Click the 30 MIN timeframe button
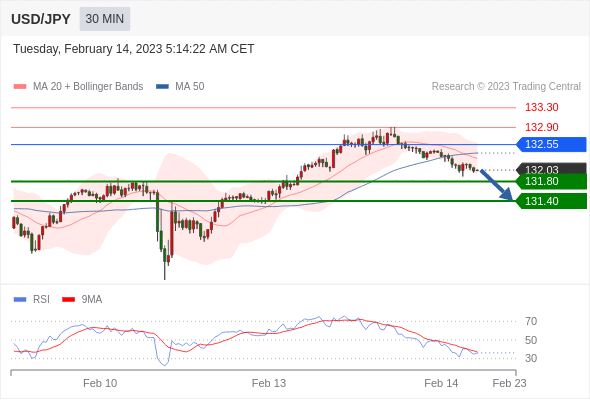Image resolution: width=590 pixels, height=400 pixels. (x=105, y=19)
